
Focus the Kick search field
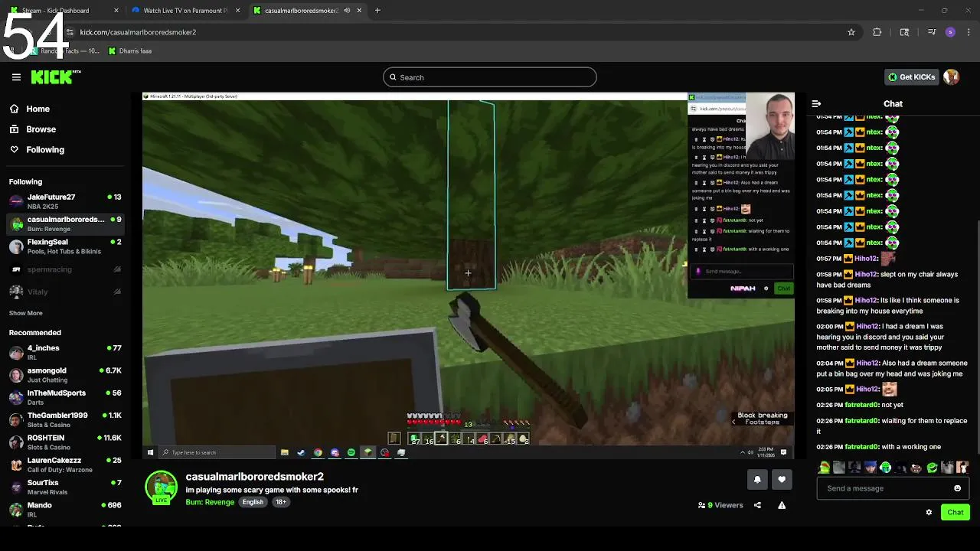coord(490,77)
